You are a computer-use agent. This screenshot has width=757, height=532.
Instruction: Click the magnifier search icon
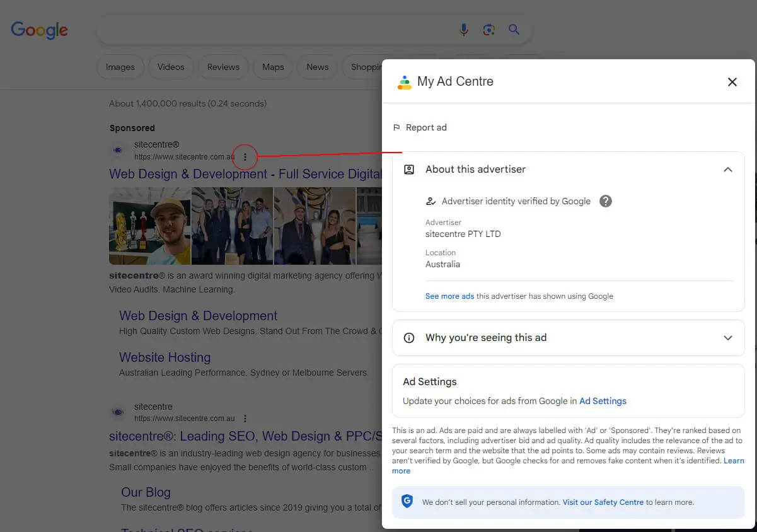[514, 30]
